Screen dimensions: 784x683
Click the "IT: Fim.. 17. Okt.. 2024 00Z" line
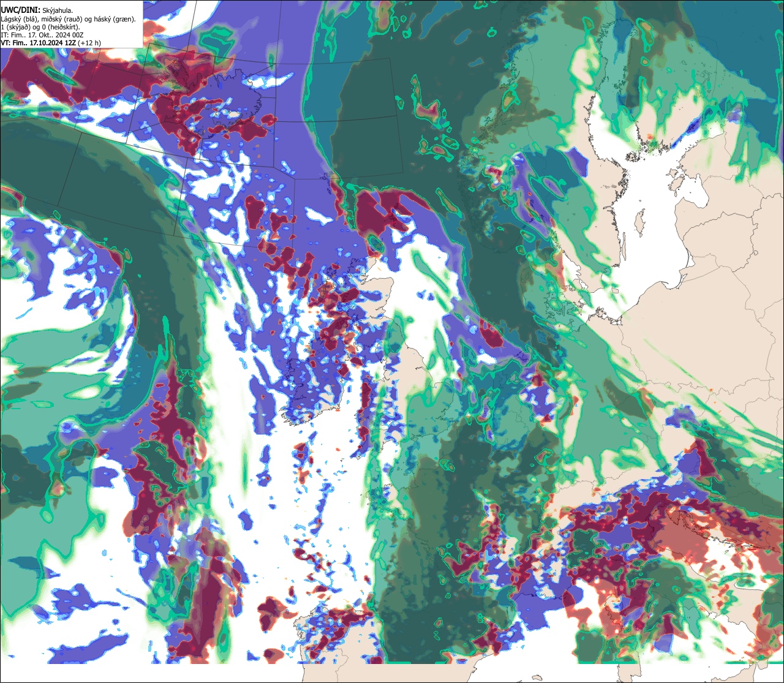[42, 35]
